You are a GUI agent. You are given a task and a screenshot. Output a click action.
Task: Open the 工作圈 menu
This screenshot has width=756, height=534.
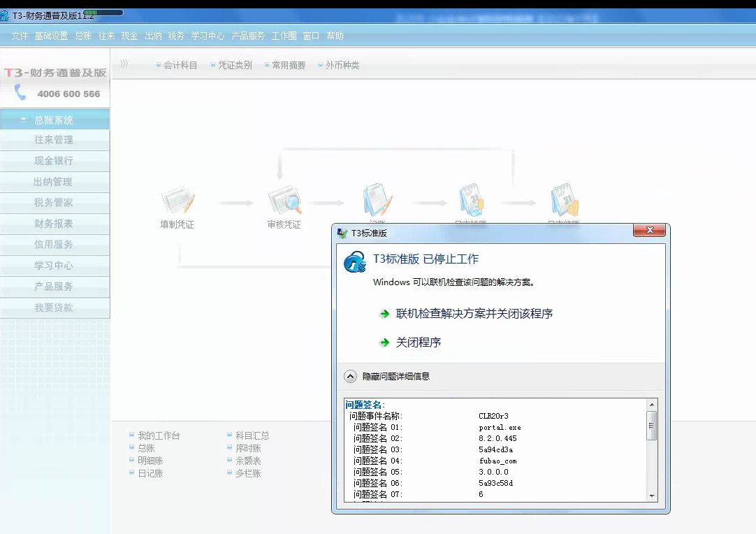pos(284,36)
